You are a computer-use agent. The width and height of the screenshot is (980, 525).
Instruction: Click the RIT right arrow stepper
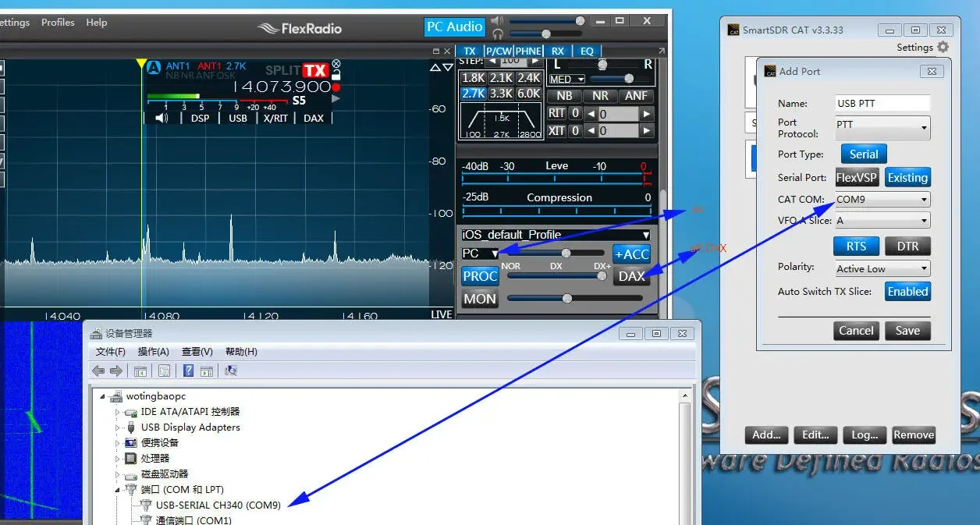click(647, 114)
